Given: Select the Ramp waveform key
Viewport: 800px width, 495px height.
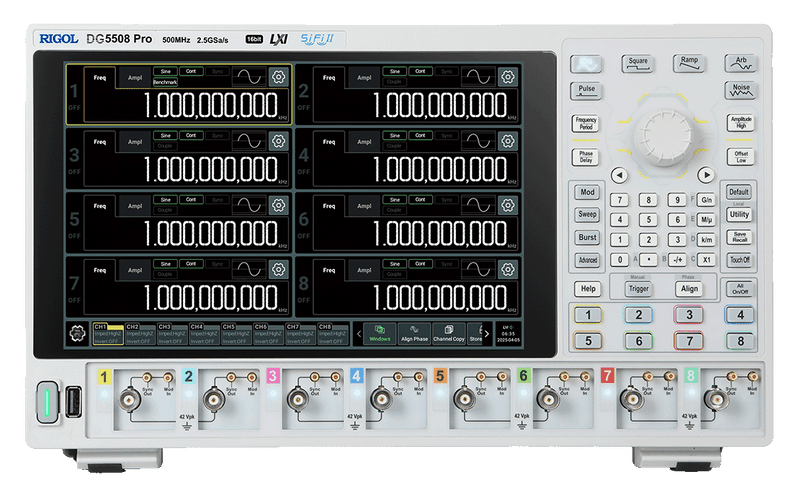Looking at the screenshot, I should click(x=689, y=63).
